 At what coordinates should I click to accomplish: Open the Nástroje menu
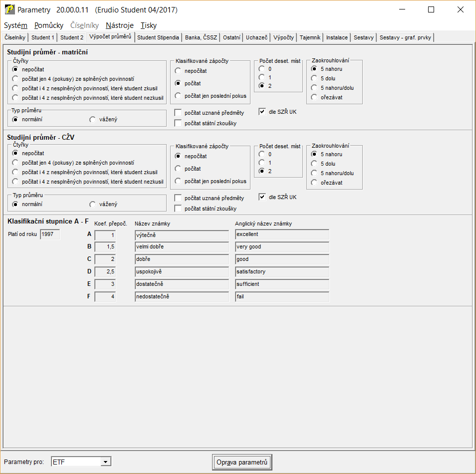[x=120, y=25]
